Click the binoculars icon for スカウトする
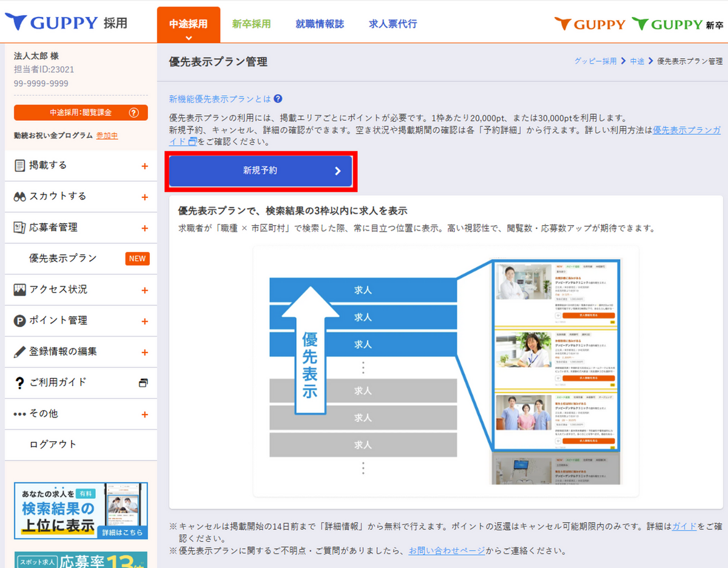Screen dimensions: 728x568 click(19, 197)
